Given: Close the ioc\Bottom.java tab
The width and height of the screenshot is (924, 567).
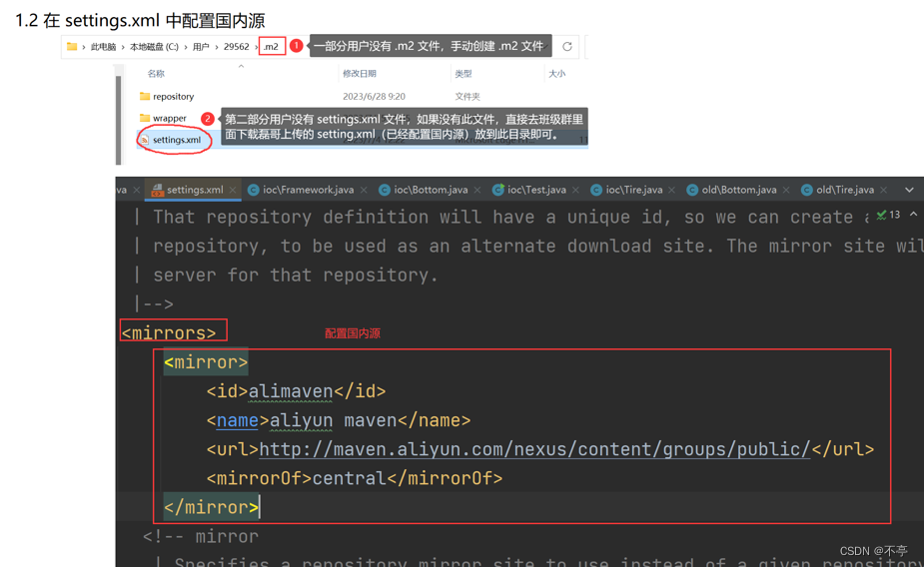Looking at the screenshot, I should [477, 190].
